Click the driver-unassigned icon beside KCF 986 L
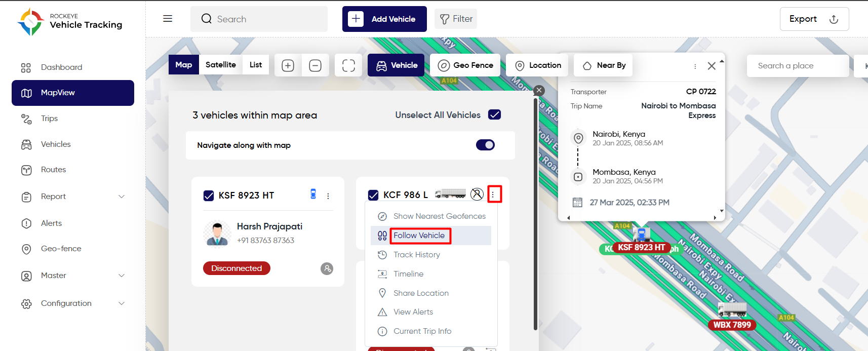The image size is (868, 351). click(477, 194)
